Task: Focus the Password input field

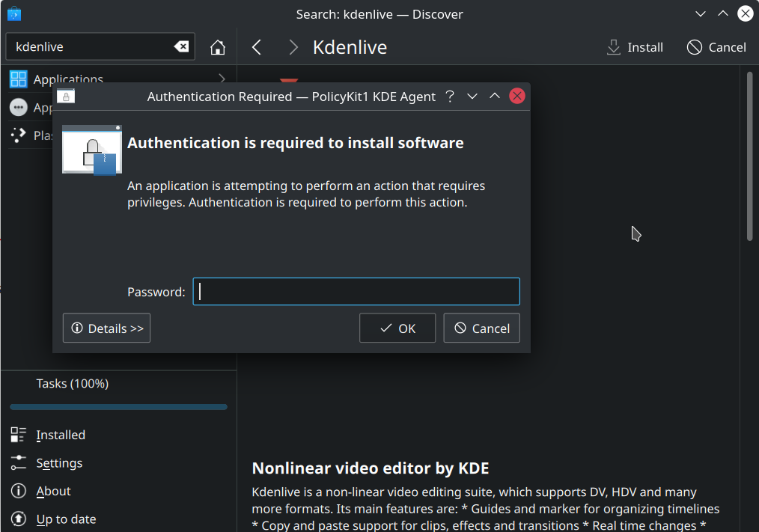Action: tap(356, 292)
